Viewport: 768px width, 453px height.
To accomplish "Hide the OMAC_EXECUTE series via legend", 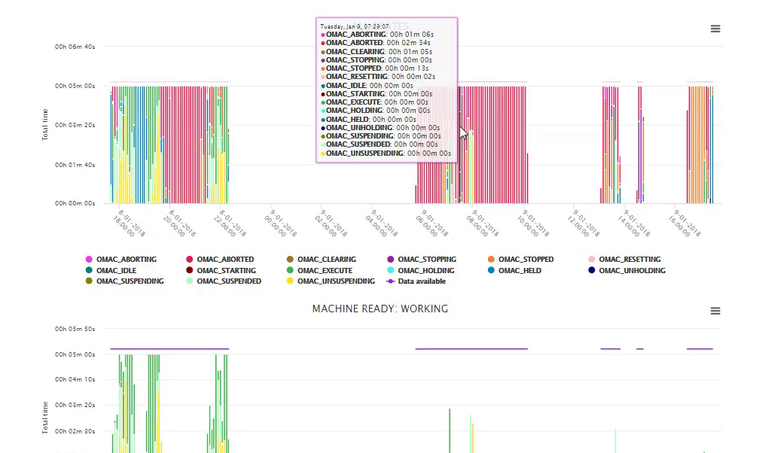I will coord(325,270).
